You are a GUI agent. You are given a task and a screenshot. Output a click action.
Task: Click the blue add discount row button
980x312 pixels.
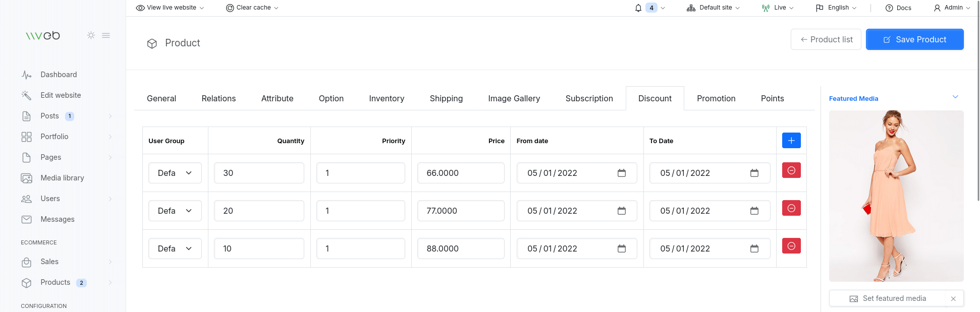(791, 141)
